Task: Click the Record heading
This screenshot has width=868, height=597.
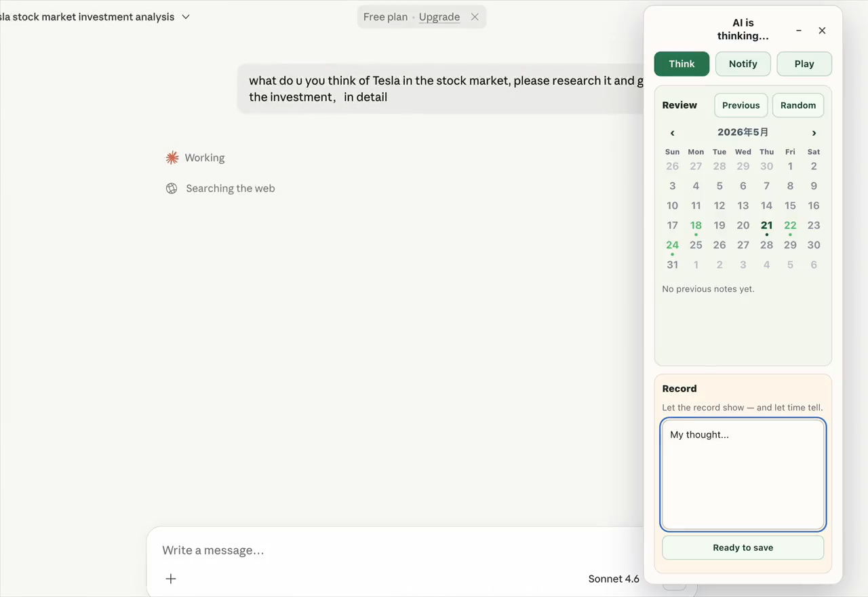Action: [679, 389]
